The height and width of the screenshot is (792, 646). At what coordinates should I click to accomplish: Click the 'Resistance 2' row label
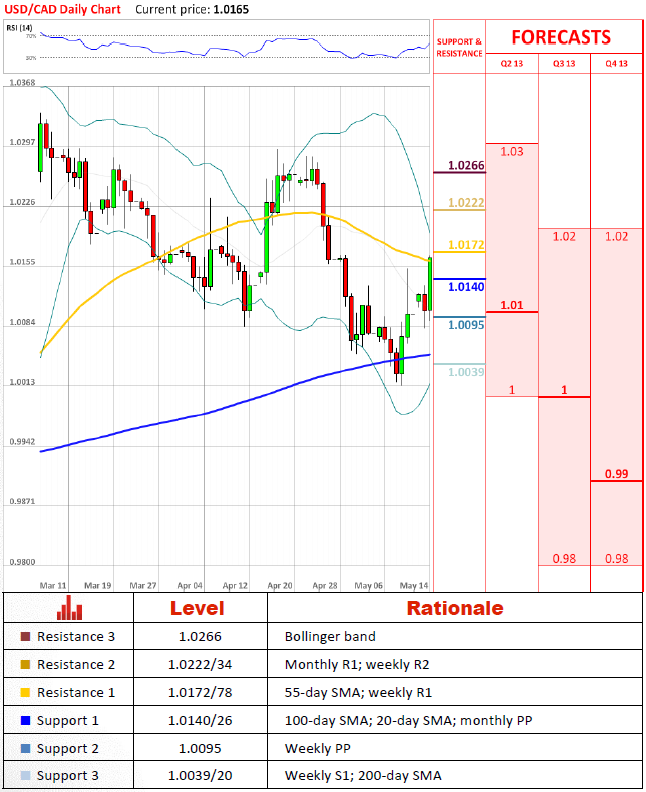pos(76,664)
